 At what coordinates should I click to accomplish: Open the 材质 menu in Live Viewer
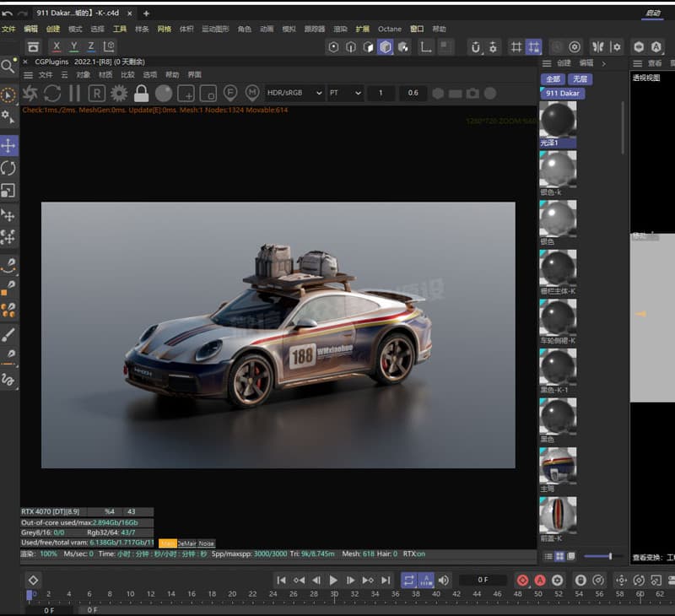coord(105,75)
